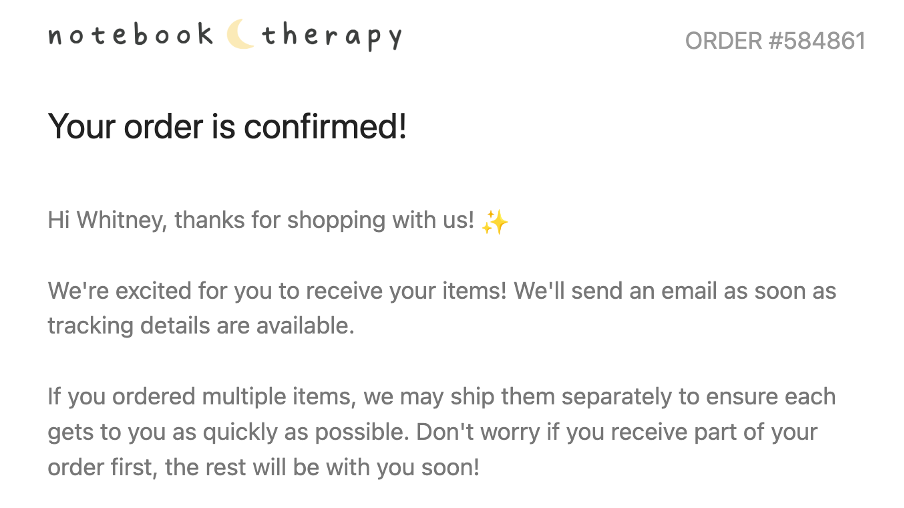Click "thanks for shopping with us!" text
Viewport: 904px width, 508px height.
pos(324,220)
